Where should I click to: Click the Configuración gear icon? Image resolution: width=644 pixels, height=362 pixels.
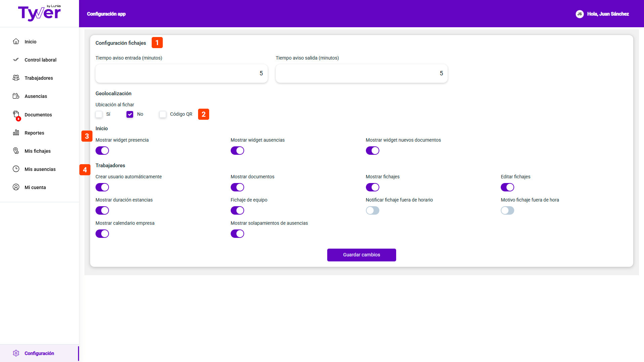click(16, 353)
